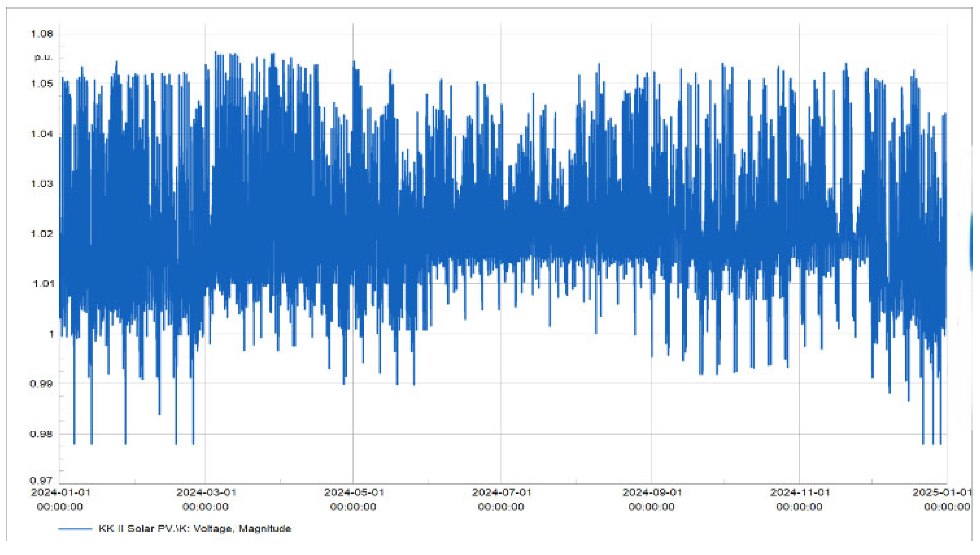980x555 pixels.
Task: Click the 1.04 y-axis value
Action: tap(42, 134)
